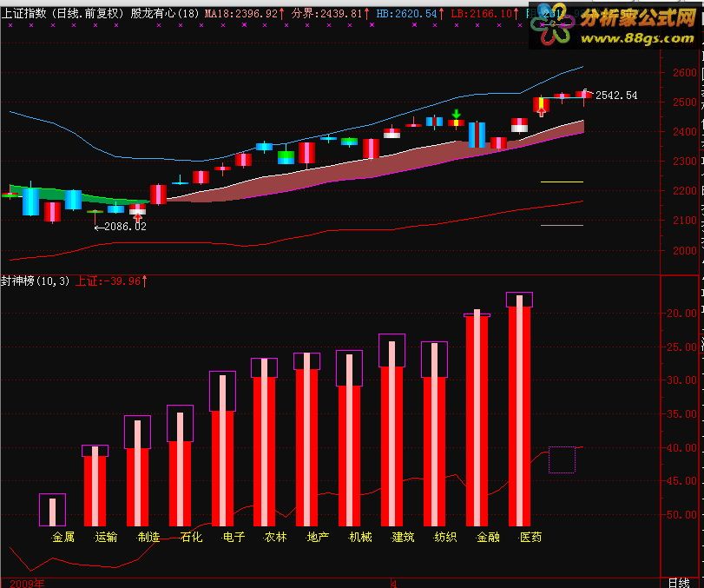Screen dimensions: 704x588
Task: Click the 医药 sector label
Action: pyautogui.click(x=530, y=538)
